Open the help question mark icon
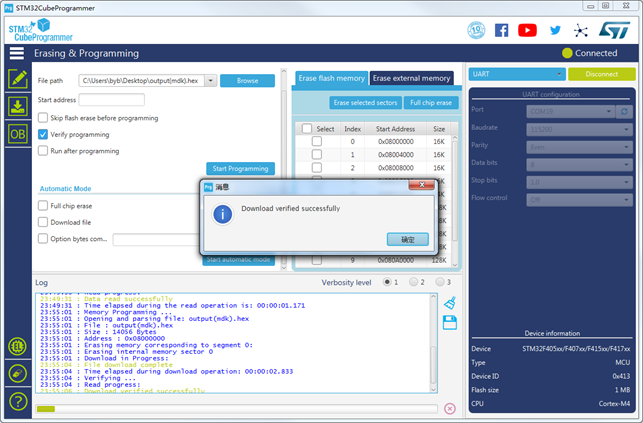 tap(17, 401)
